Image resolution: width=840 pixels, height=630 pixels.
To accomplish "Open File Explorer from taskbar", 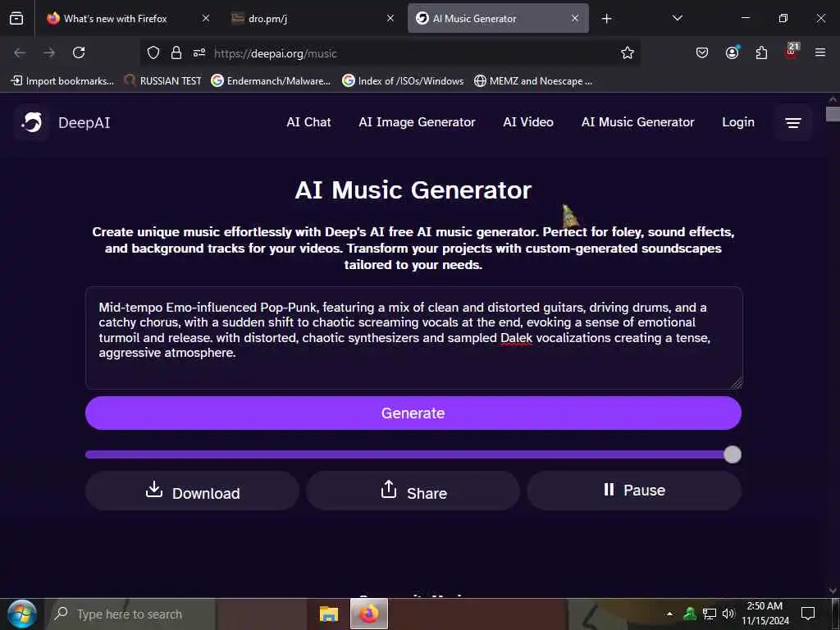I will pos(329,614).
